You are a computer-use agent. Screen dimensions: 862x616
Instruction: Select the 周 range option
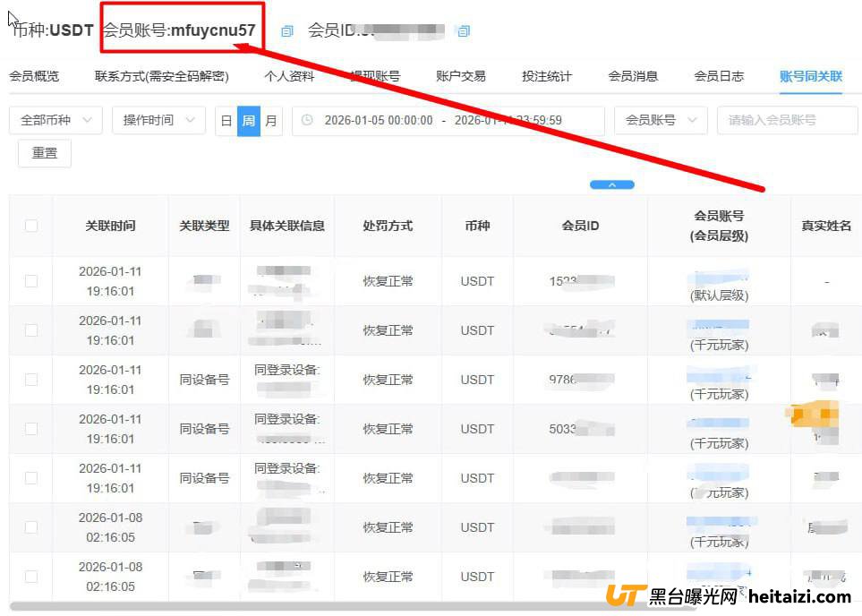[249, 121]
